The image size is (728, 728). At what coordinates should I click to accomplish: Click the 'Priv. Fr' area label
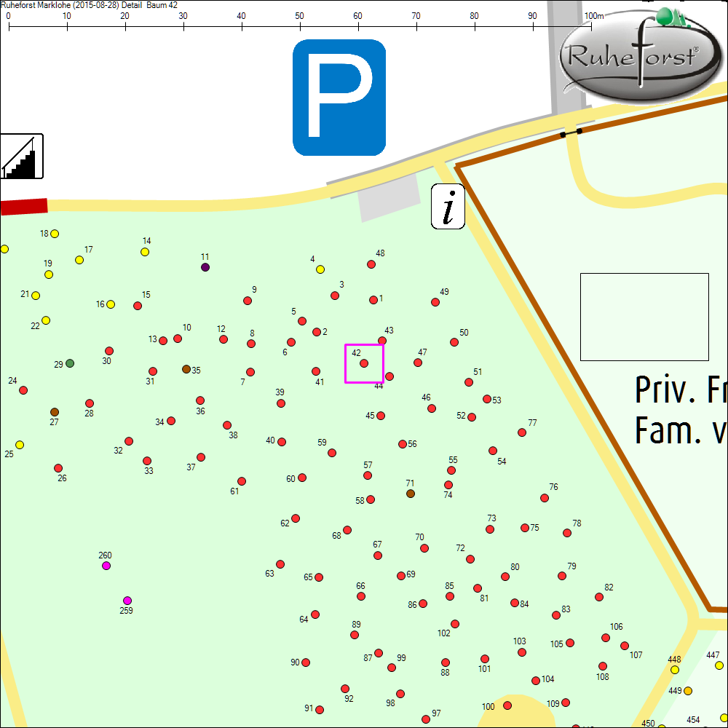[681, 389]
